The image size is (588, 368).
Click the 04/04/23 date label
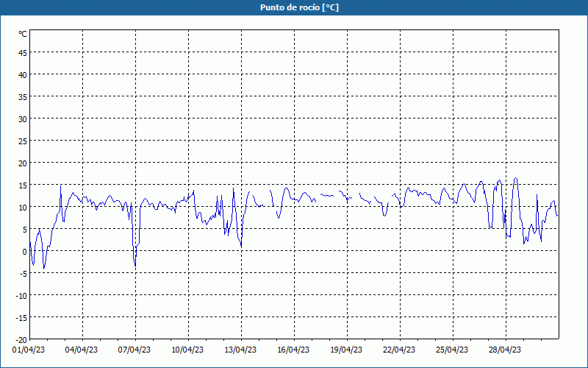coord(82,350)
